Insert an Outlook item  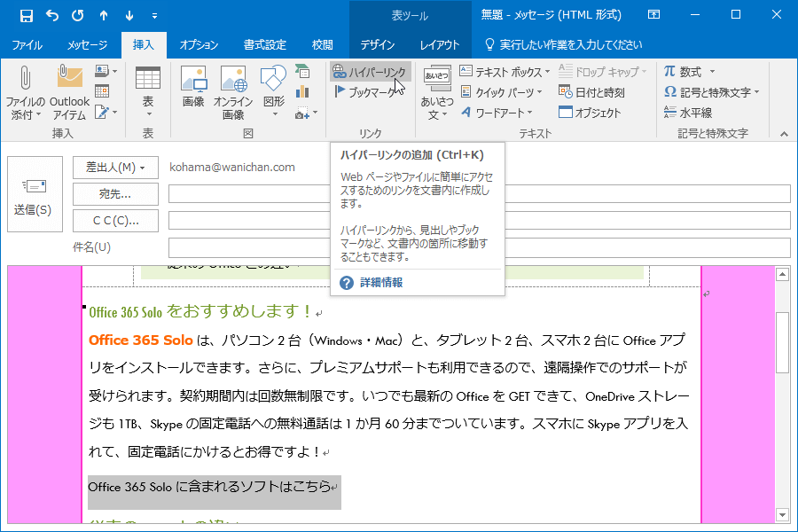click(69, 92)
